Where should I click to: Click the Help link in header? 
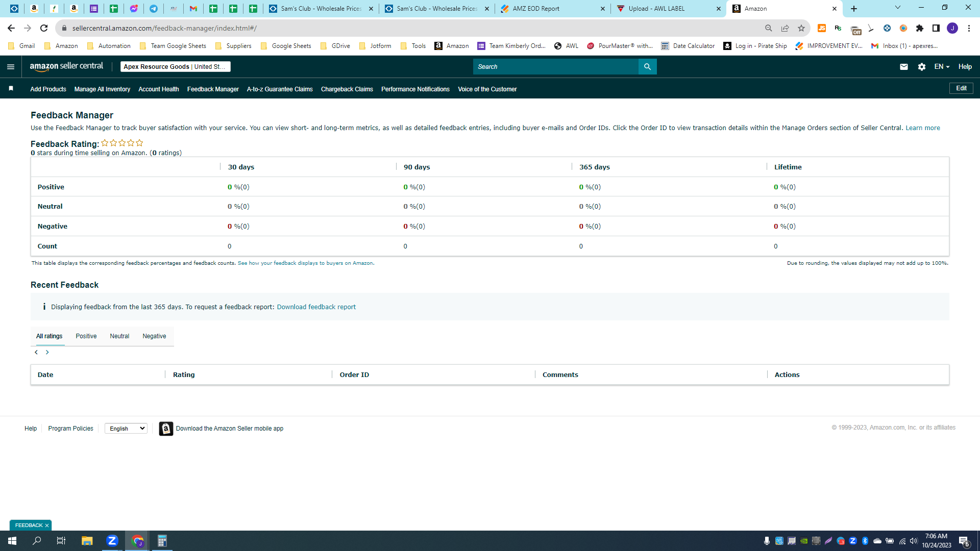pyautogui.click(x=965, y=67)
